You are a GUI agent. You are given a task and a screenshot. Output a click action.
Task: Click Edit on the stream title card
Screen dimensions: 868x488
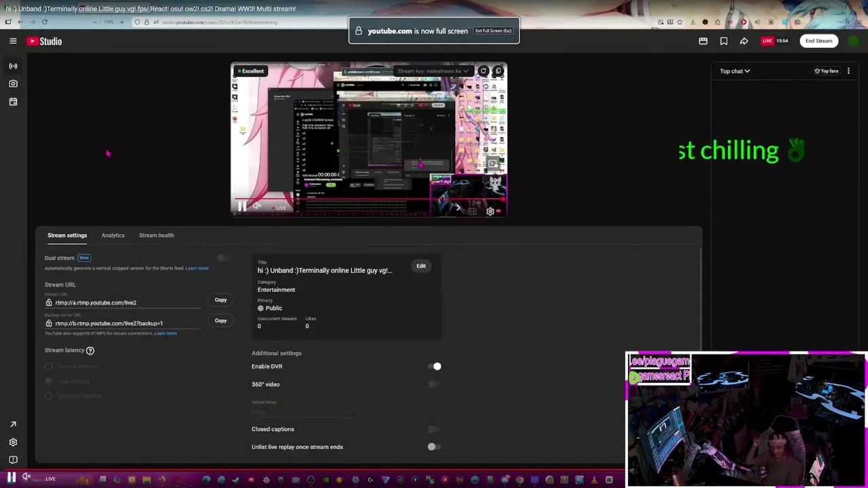(x=421, y=266)
